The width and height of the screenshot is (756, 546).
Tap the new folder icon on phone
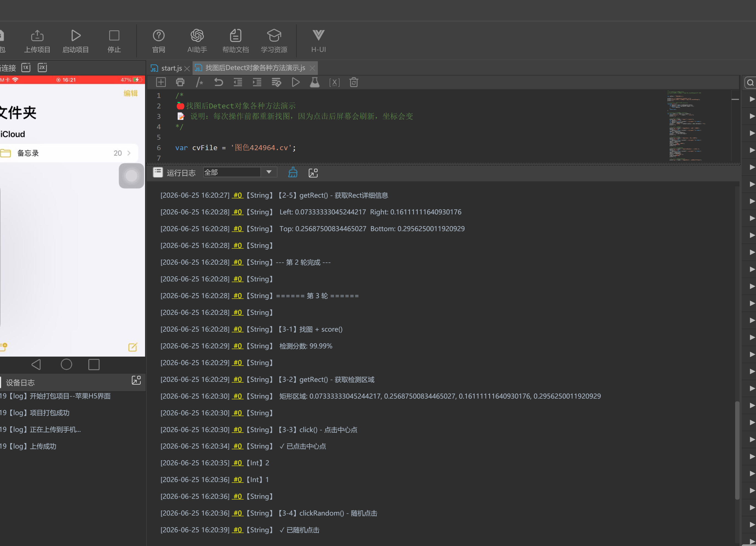pos(3,347)
